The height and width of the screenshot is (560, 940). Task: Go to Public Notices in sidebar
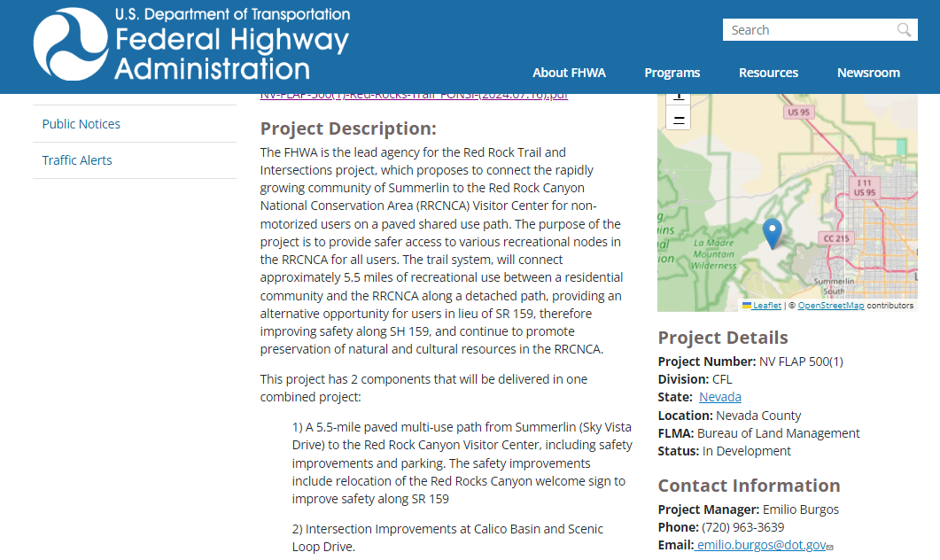pos(82,124)
